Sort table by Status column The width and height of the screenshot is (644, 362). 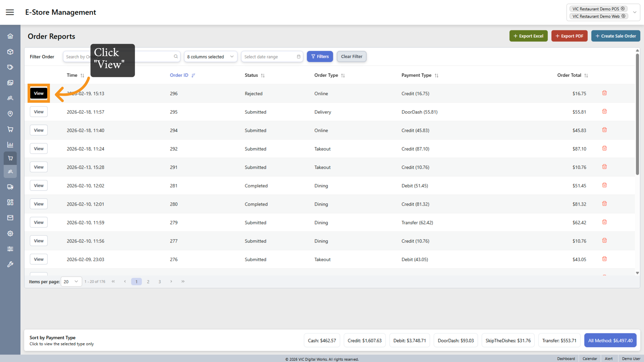click(x=263, y=76)
